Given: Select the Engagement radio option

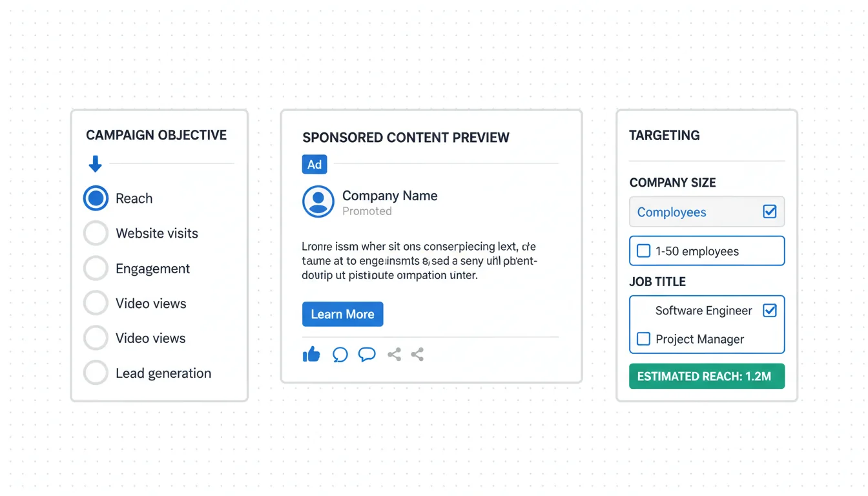Looking at the screenshot, I should pyautogui.click(x=96, y=268).
